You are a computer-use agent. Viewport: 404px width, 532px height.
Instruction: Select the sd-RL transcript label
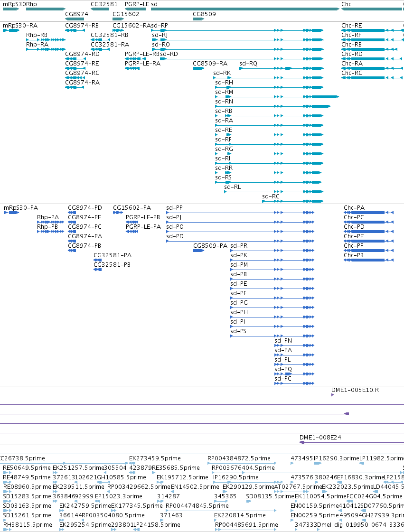click(232, 187)
